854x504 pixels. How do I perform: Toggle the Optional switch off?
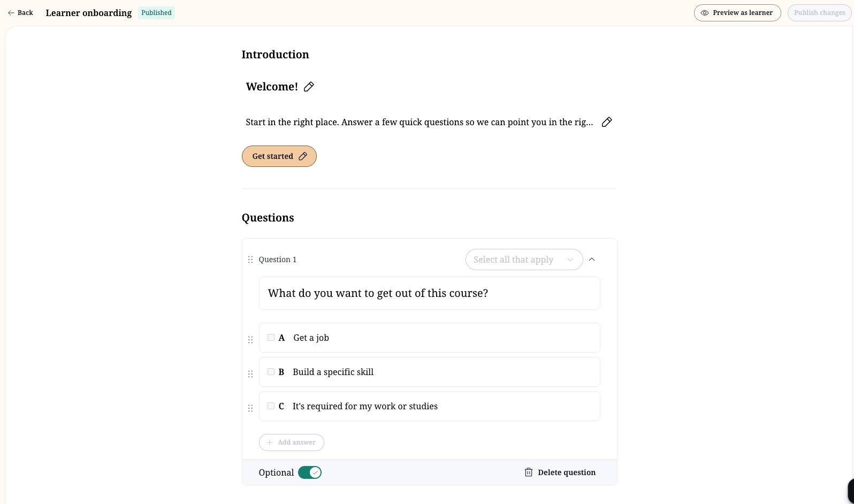click(x=310, y=472)
